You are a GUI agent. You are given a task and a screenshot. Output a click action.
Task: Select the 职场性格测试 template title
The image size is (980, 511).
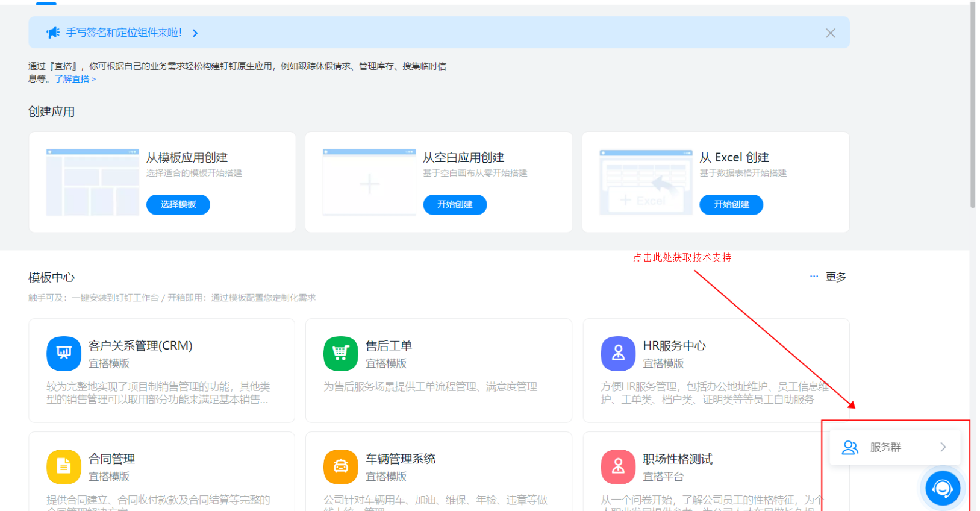pyautogui.click(x=678, y=459)
